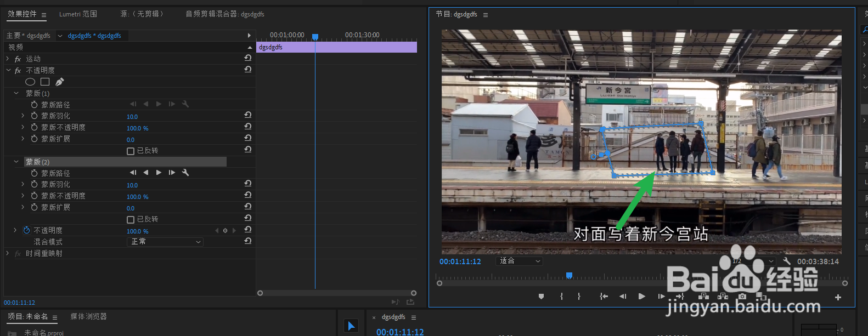
Task: Check 已反转 for 蒙版(1)
Action: [131, 151]
